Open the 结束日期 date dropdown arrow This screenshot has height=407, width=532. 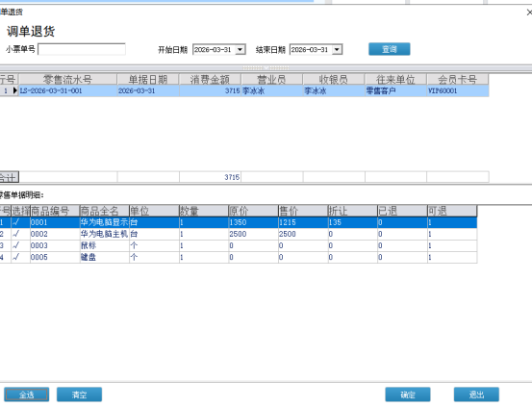[x=337, y=50]
